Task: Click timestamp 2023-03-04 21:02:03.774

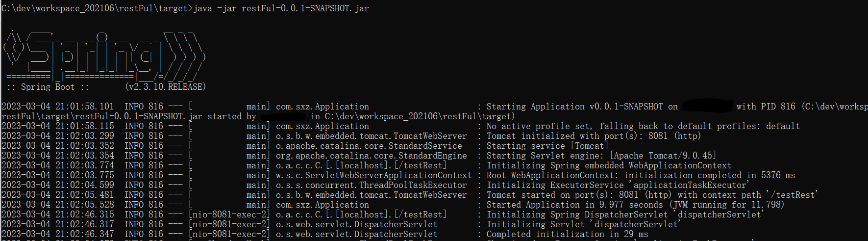Action: coord(58,165)
